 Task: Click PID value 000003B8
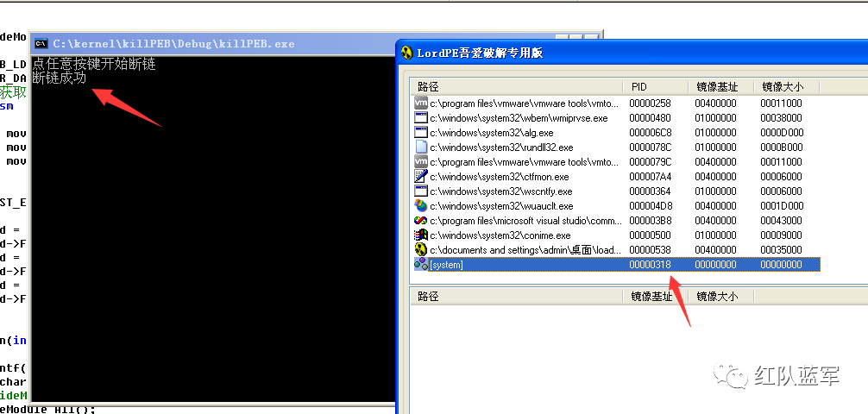tap(650, 221)
